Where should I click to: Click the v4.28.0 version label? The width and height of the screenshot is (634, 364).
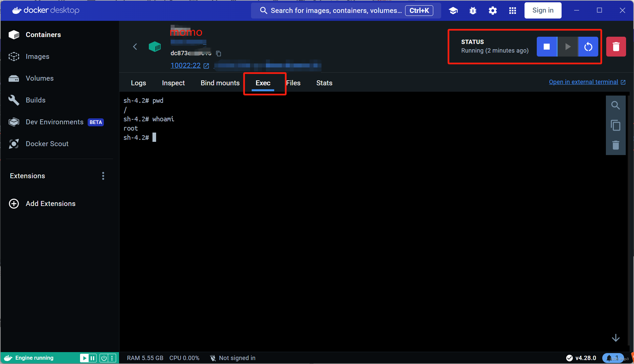pos(585,358)
